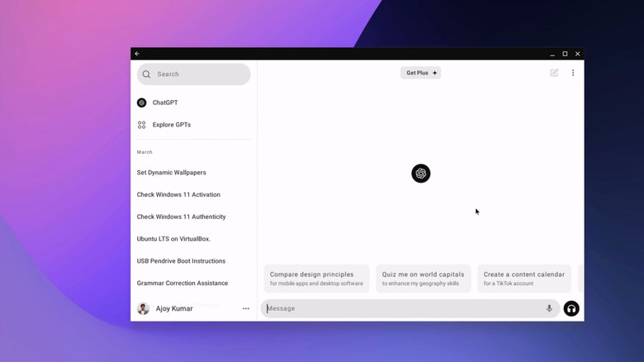Image resolution: width=644 pixels, height=362 pixels.
Task: Open Grammar Correction Assistance chat
Action: pyautogui.click(x=182, y=283)
